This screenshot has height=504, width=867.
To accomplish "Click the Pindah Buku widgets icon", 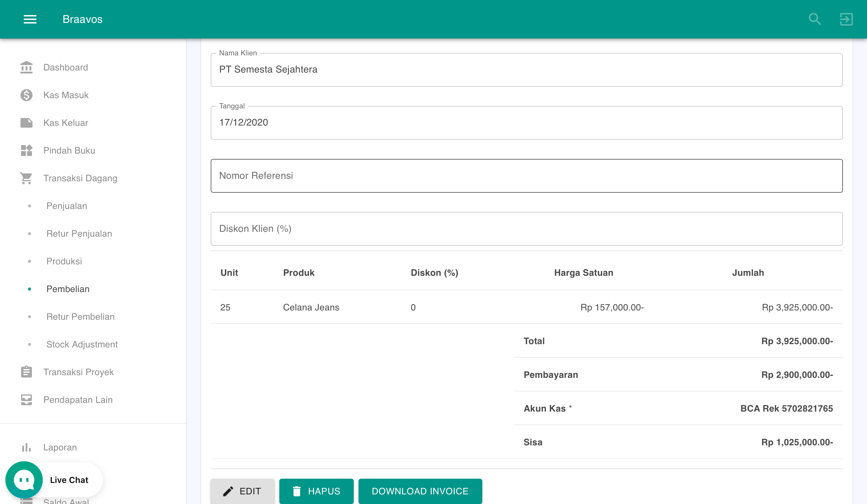I will [26, 150].
